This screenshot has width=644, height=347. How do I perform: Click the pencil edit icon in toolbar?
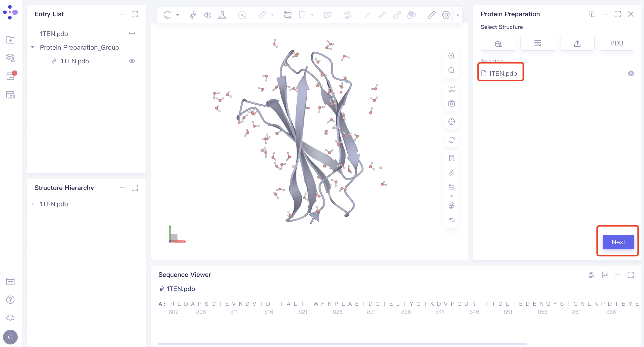point(431,15)
